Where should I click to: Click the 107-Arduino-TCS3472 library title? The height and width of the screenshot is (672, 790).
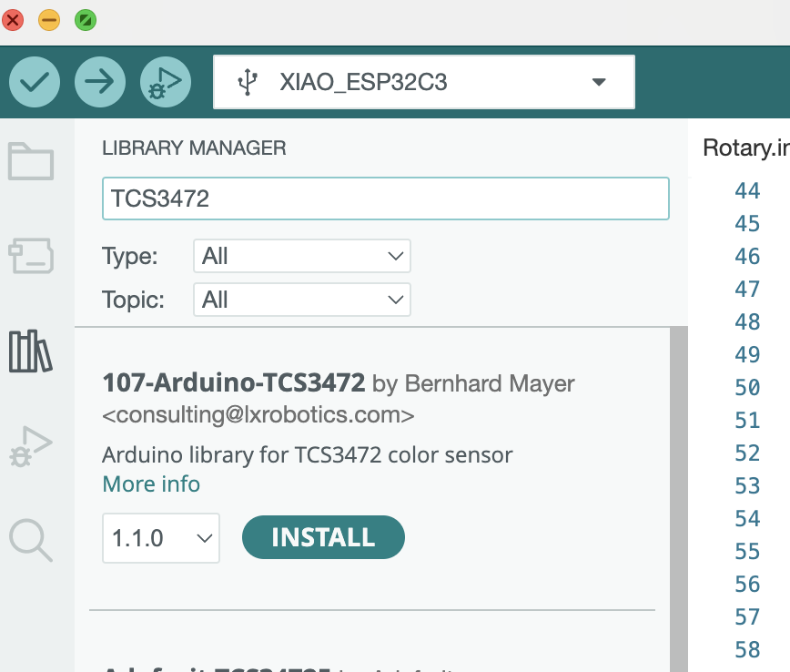234,382
